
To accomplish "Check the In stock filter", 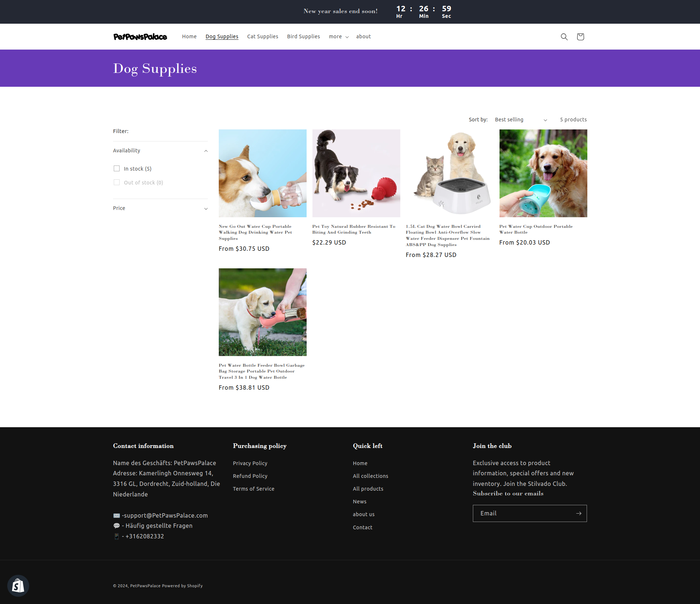I will [117, 168].
